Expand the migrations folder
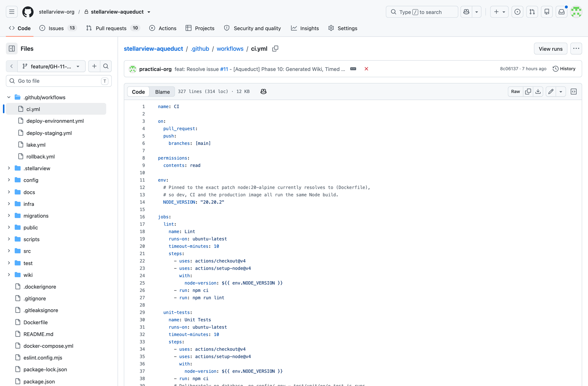The width and height of the screenshot is (588, 386). [x=9, y=216]
